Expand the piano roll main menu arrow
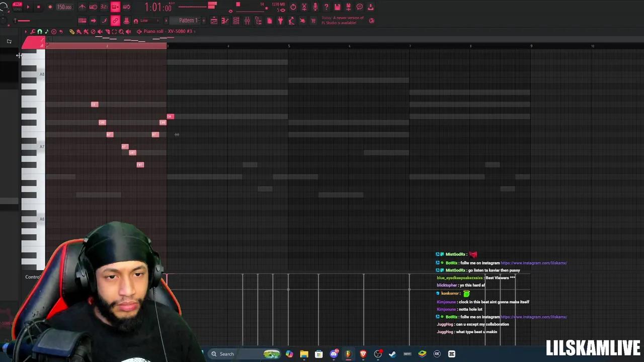 [x=26, y=31]
